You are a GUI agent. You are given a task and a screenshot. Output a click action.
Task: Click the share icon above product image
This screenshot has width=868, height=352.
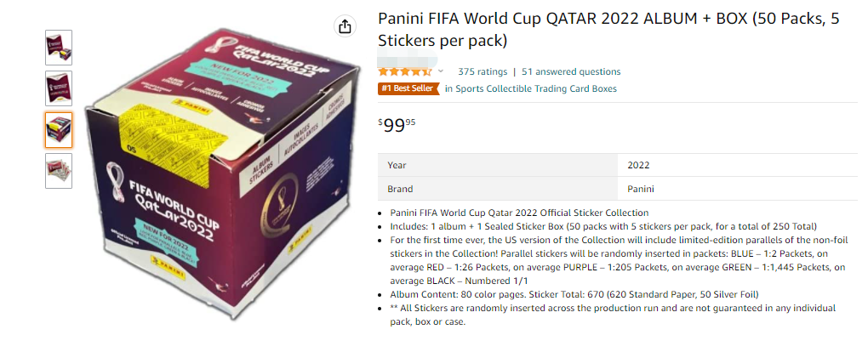point(345,26)
